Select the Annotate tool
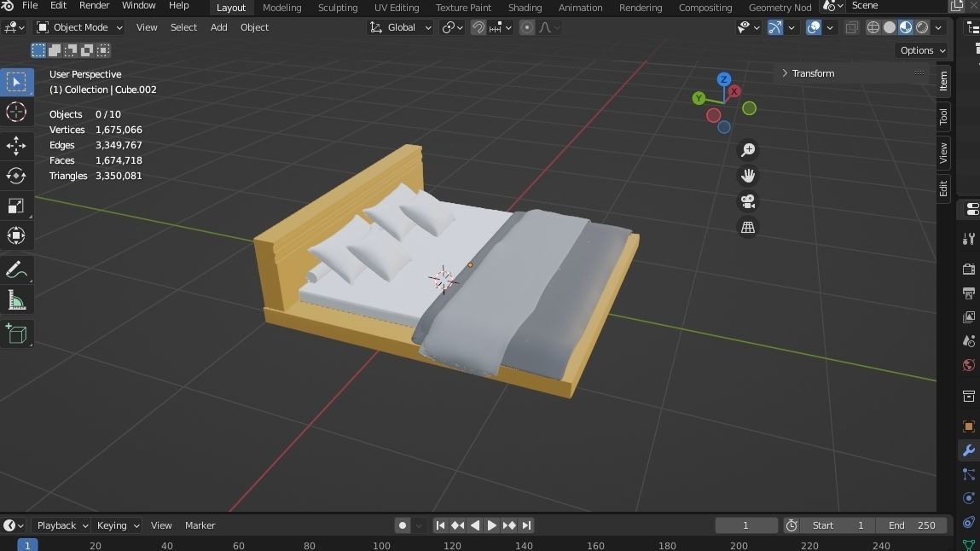Viewport: 980px width, 551px height. pyautogui.click(x=16, y=270)
